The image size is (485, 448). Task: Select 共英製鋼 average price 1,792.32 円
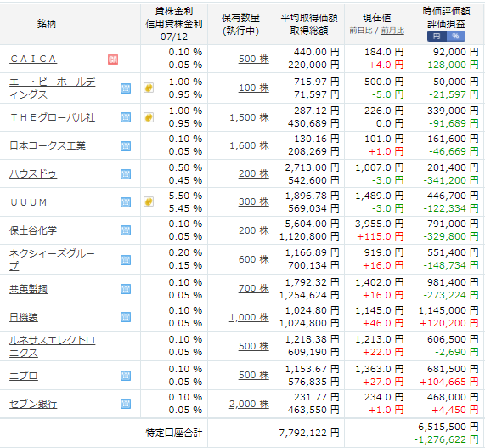click(312, 282)
